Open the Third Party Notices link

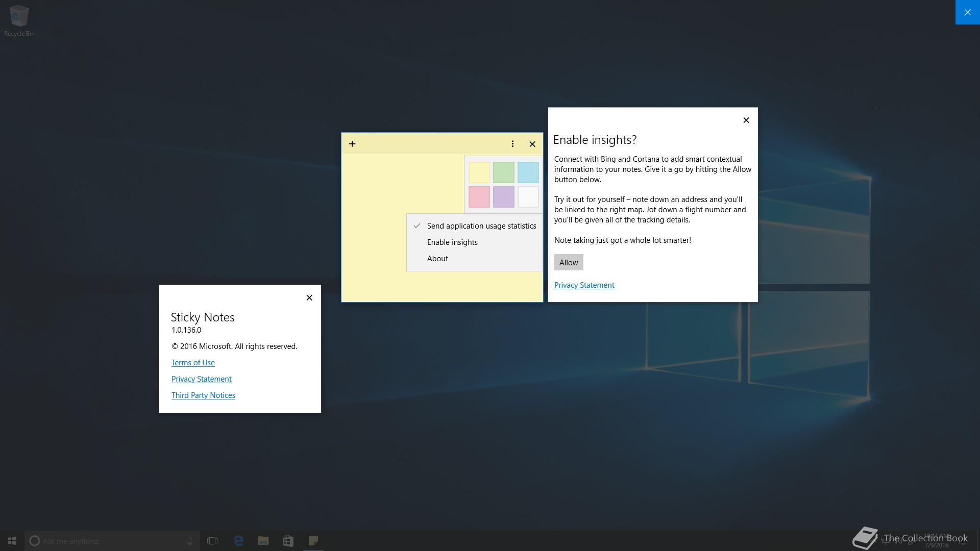(x=203, y=395)
